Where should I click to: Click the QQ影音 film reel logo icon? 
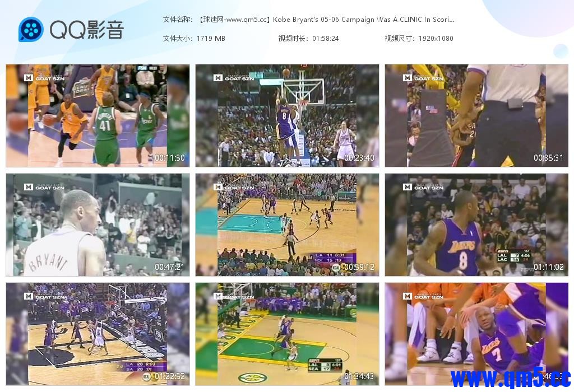click(31, 29)
